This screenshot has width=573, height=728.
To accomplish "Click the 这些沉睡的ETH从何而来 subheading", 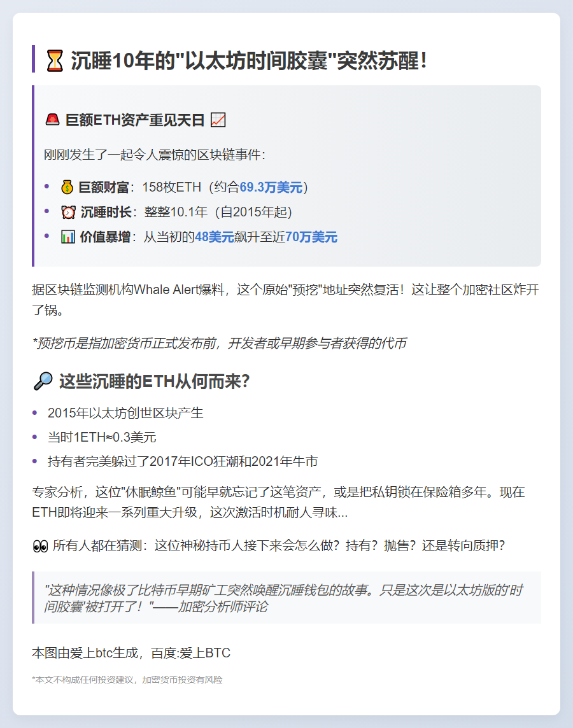I will pos(154,381).
